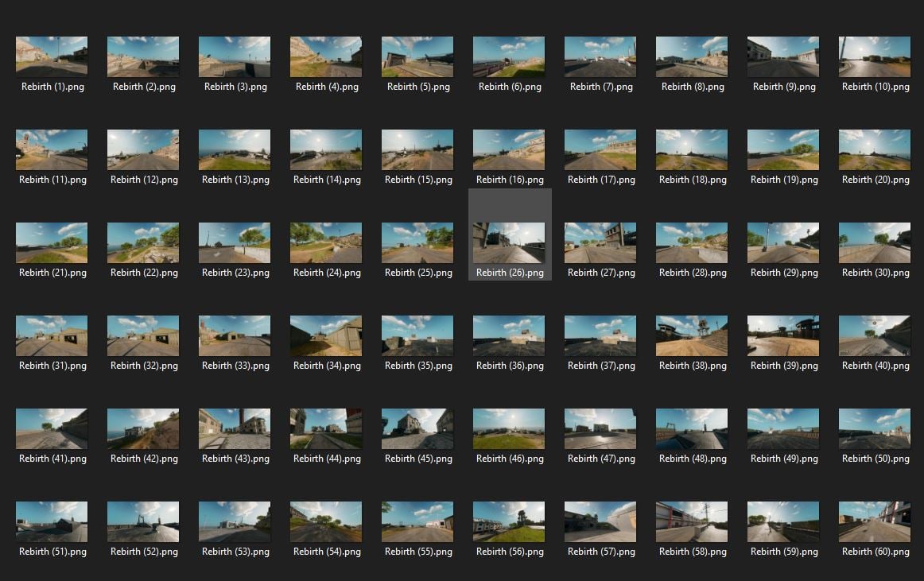
Task: Select the Rebirth (11).png thumbnail
Action: pyautogui.click(x=52, y=149)
